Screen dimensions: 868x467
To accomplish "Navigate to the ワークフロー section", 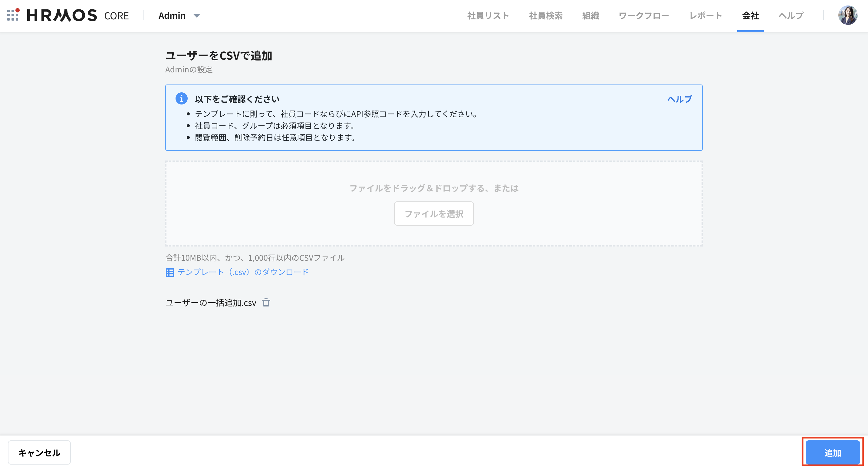I will pyautogui.click(x=644, y=15).
